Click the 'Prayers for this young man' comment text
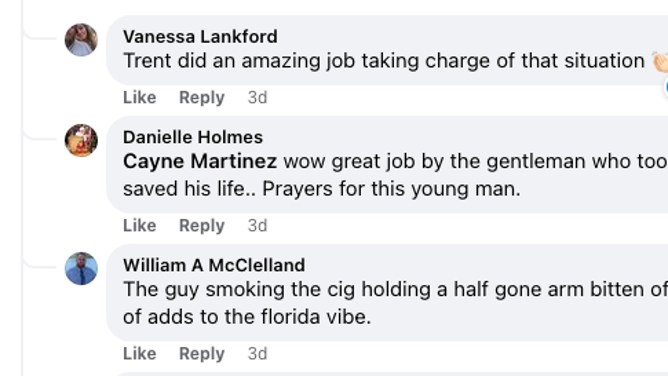668x376 pixels. (391, 189)
